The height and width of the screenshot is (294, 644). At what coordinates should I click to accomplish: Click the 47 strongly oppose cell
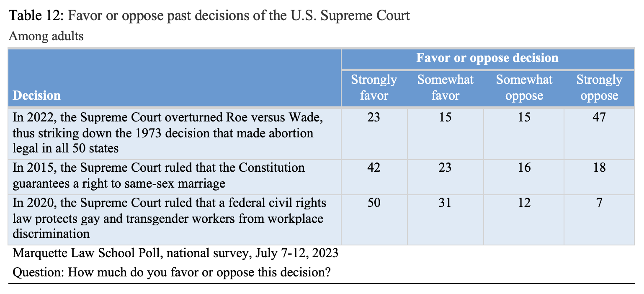point(599,117)
